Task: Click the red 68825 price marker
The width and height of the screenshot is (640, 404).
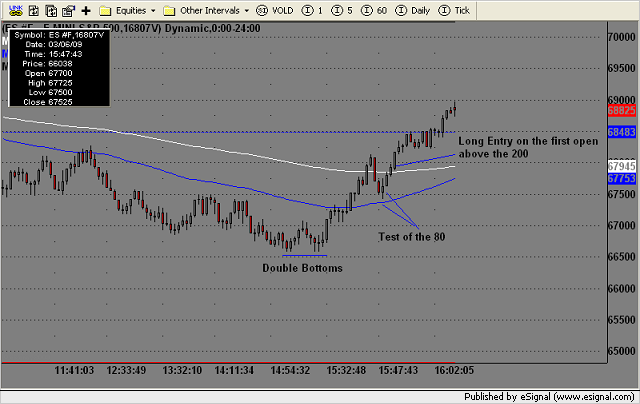Action: coord(622,110)
